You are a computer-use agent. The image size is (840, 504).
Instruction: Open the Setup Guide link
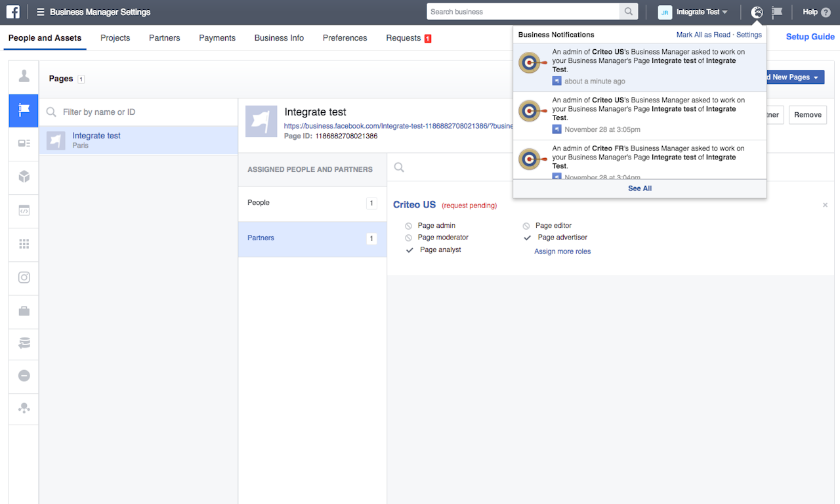pos(810,37)
